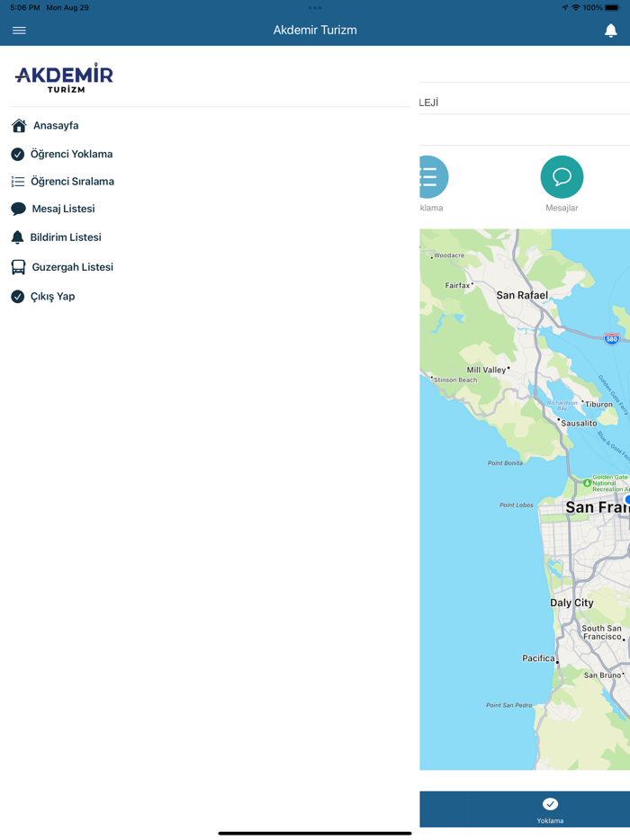Click checkmark icon next to Çıkış Yap
Viewport: 630px width, 840px height.
pyautogui.click(x=18, y=296)
